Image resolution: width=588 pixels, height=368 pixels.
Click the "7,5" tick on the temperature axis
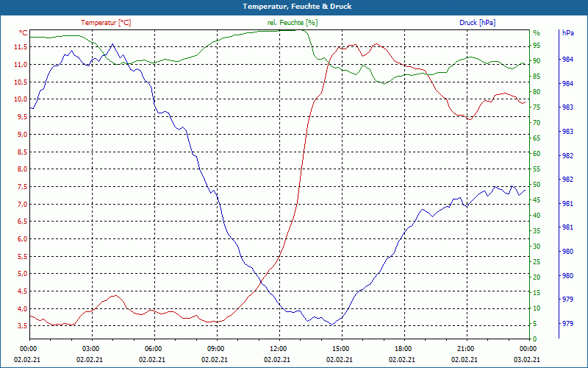tap(22, 187)
